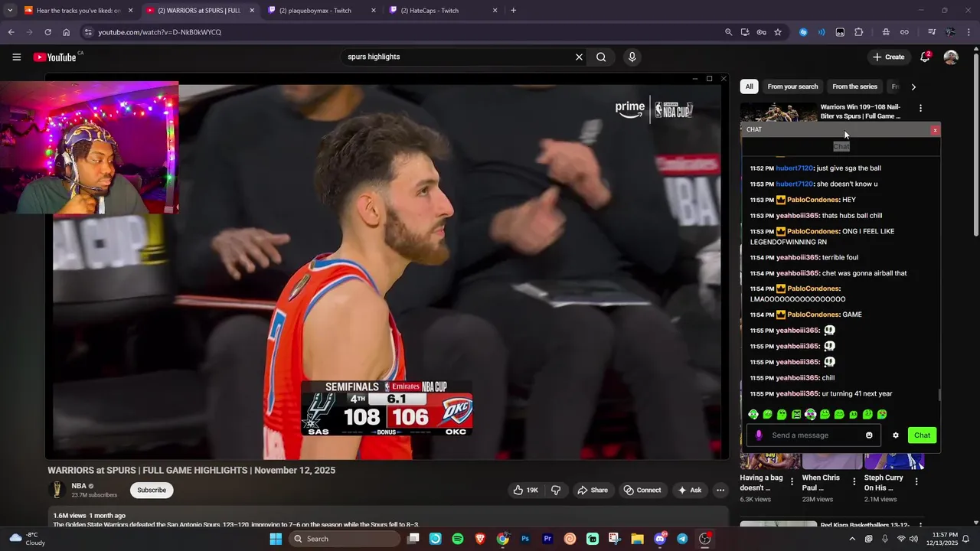The width and height of the screenshot is (980, 551).
Task: Open the emoji picker in chat input
Action: [869, 435]
